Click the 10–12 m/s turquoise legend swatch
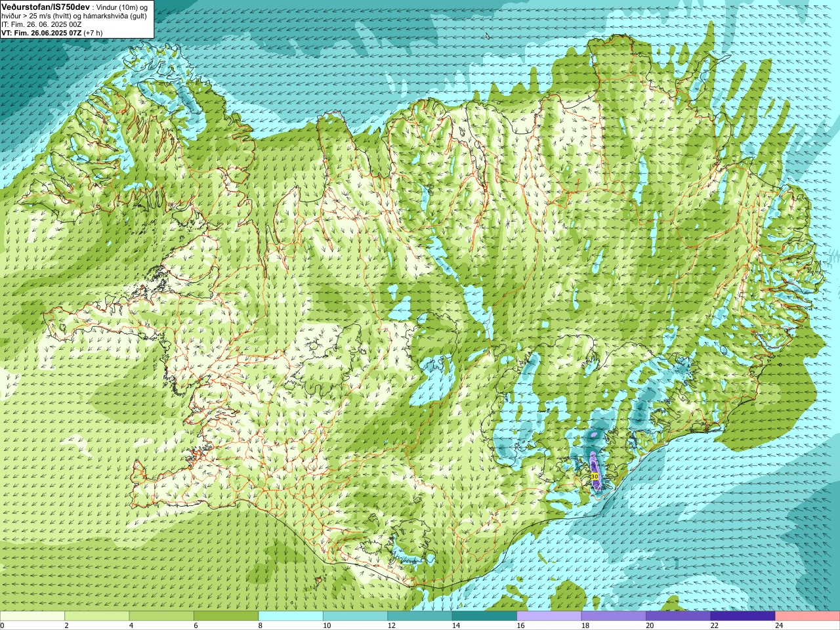This screenshot has width=840, height=630. click(x=355, y=616)
